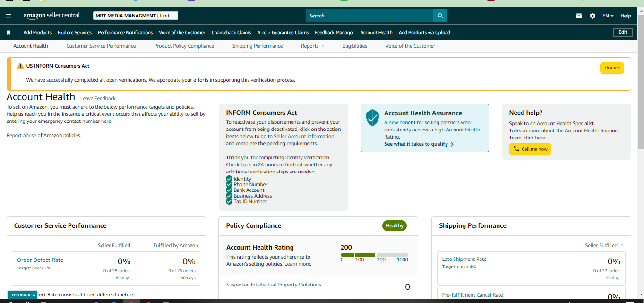
Task: Click the green Healthy status badge
Action: point(394,225)
